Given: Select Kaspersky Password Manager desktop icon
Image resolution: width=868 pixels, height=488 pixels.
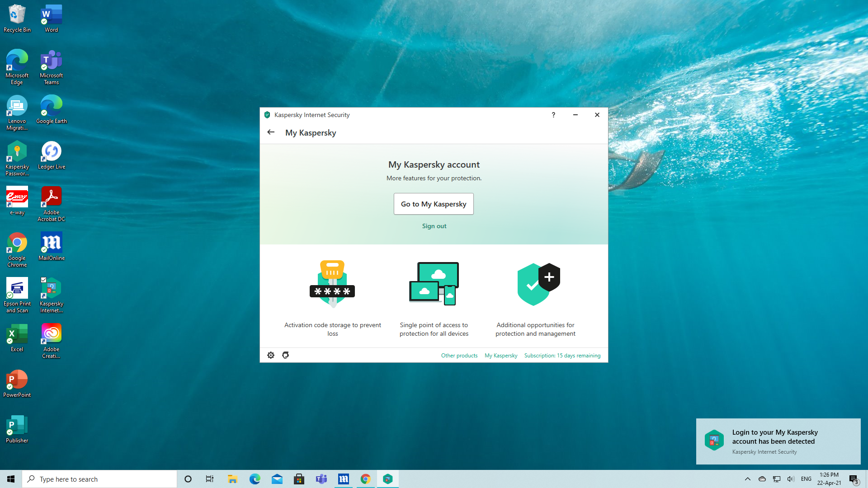Looking at the screenshot, I should (x=17, y=159).
